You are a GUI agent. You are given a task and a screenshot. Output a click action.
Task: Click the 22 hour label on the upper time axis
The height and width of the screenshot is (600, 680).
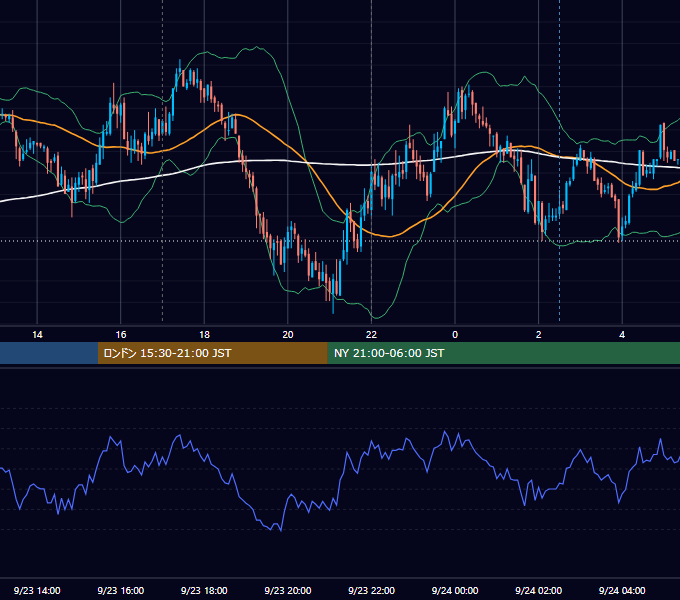(x=371, y=335)
